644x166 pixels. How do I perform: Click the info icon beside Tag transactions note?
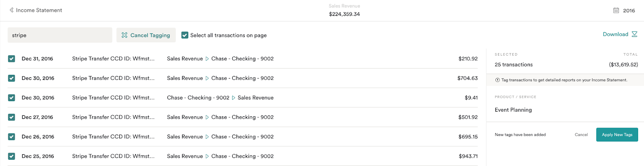click(x=497, y=80)
